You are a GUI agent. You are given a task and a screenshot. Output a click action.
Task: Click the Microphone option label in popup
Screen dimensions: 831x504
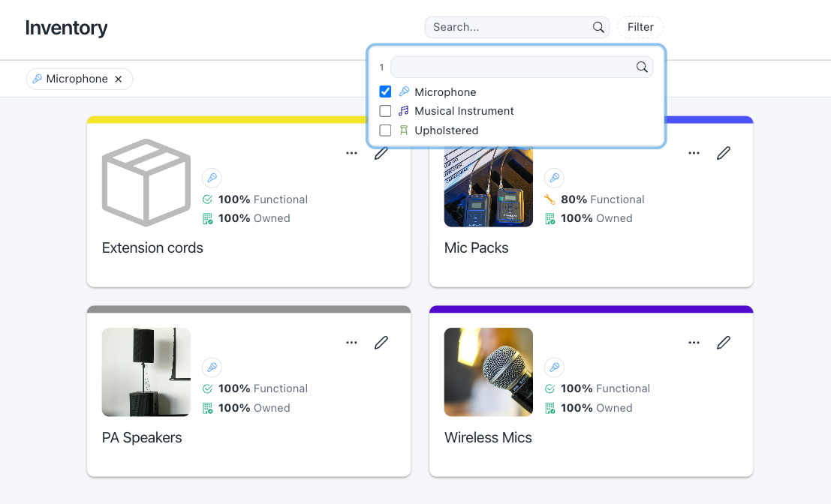tap(445, 92)
